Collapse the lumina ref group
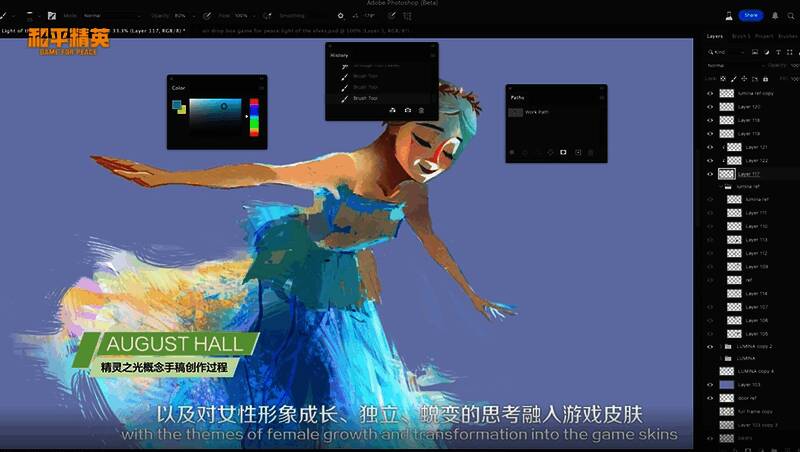800x452 pixels. tap(721, 186)
